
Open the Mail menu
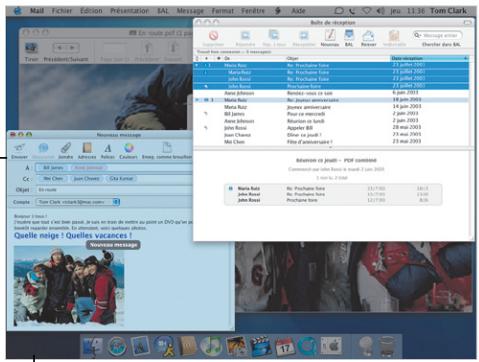click(37, 11)
